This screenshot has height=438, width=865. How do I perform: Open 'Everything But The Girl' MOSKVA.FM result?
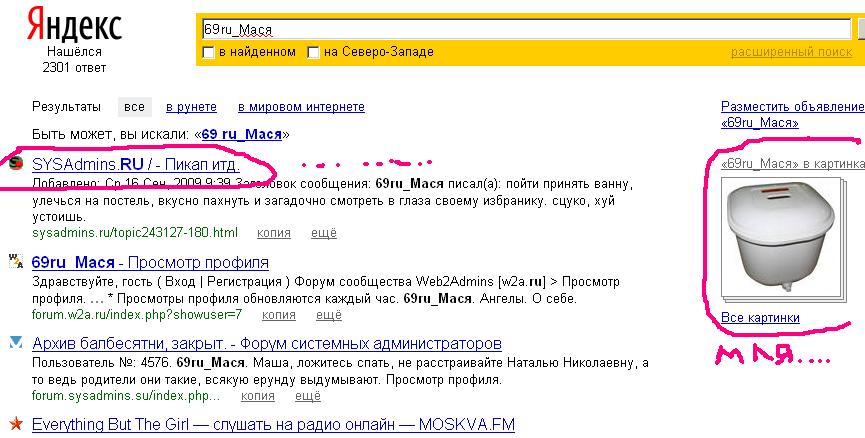click(273, 425)
